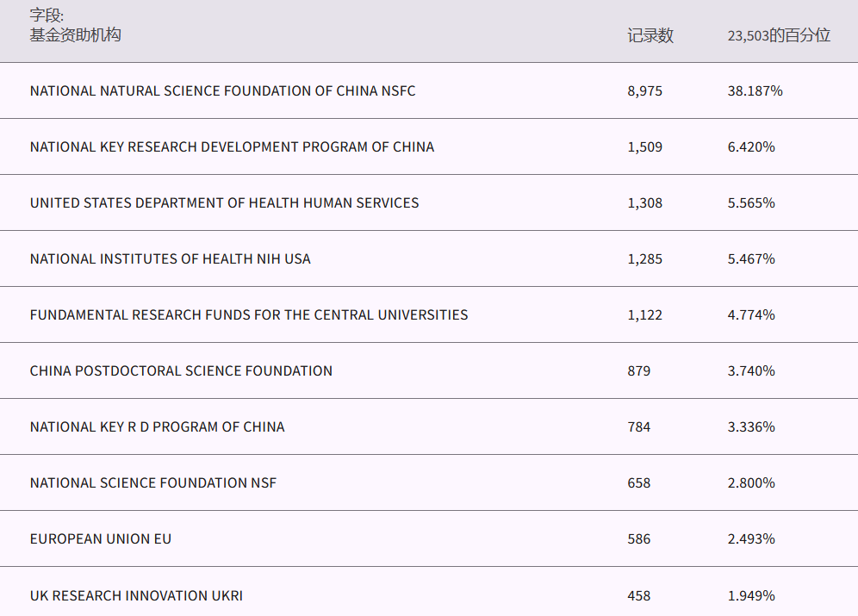Choose National Institutes of Health NIH USA
The image size is (858, 616).
[x=170, y=258]
